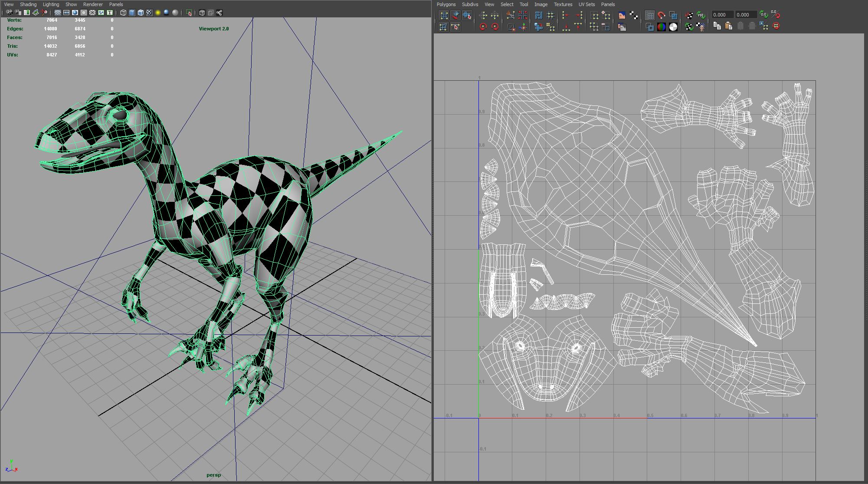The height and width of the screenshot is (484, 868).
Task: Click first UV coordinate 0.000 field
Action: pos(723,15)
